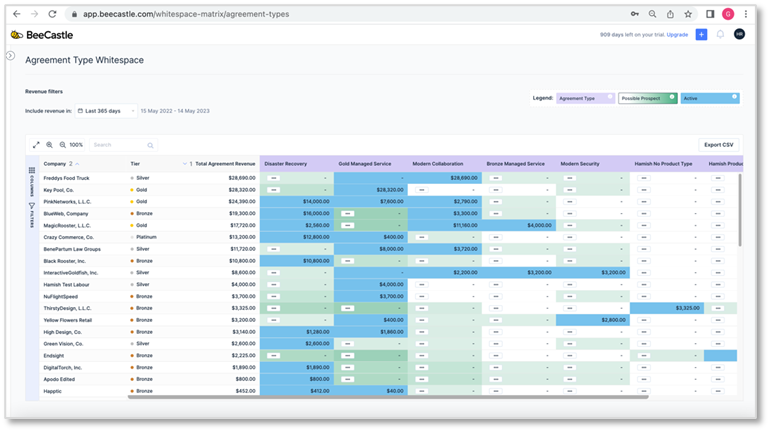
Task: Select the Bronze Managed Service column header
Action: (515, 164)
